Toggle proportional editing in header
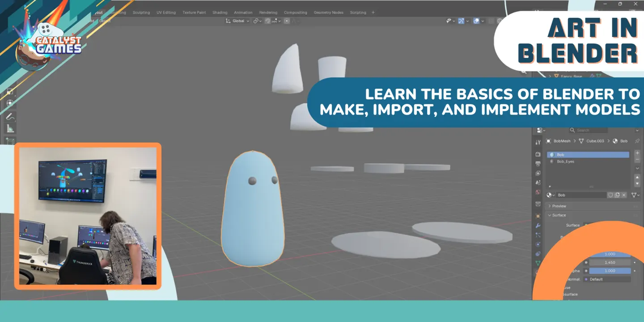 point(287,21)
